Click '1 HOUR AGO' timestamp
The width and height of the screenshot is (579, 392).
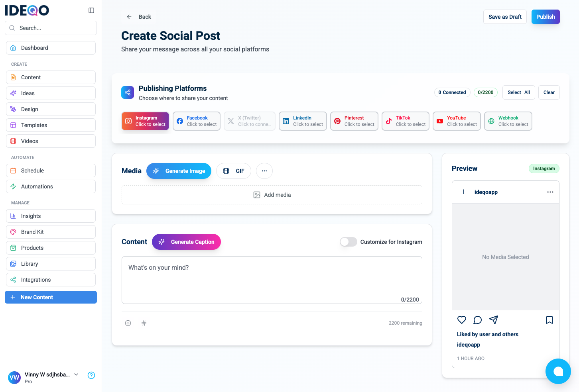471,359
